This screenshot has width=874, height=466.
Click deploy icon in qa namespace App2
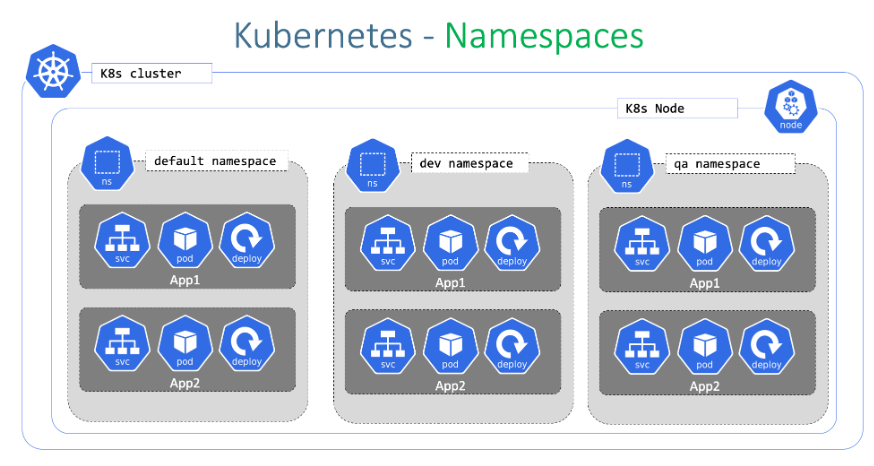(x=766, y=347)
